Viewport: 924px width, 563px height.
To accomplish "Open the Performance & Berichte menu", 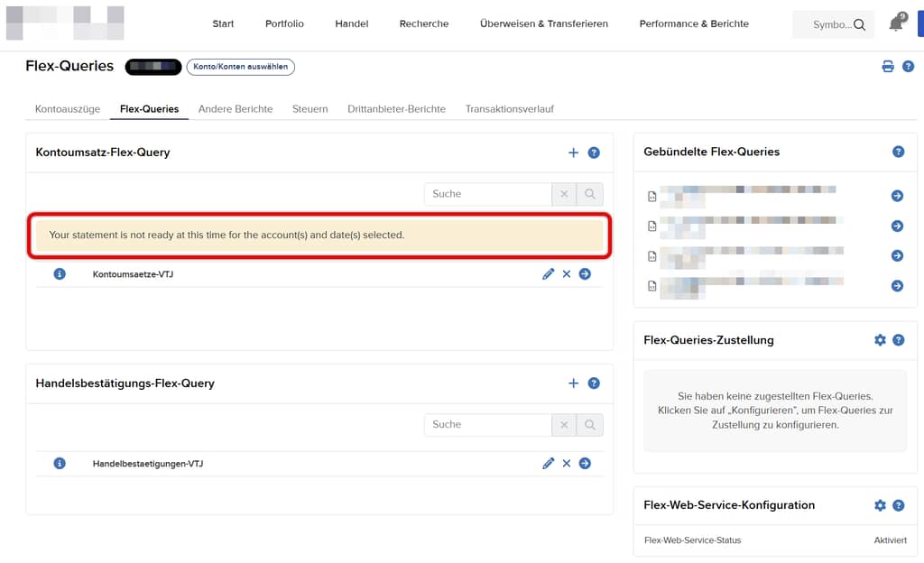I will tap(693, 23).
